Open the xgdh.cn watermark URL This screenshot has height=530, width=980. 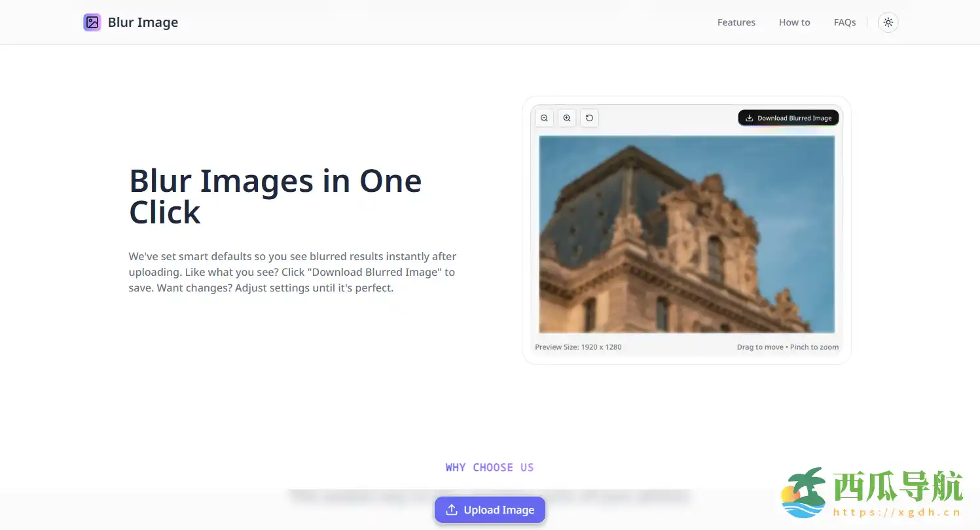coord(896,512)
